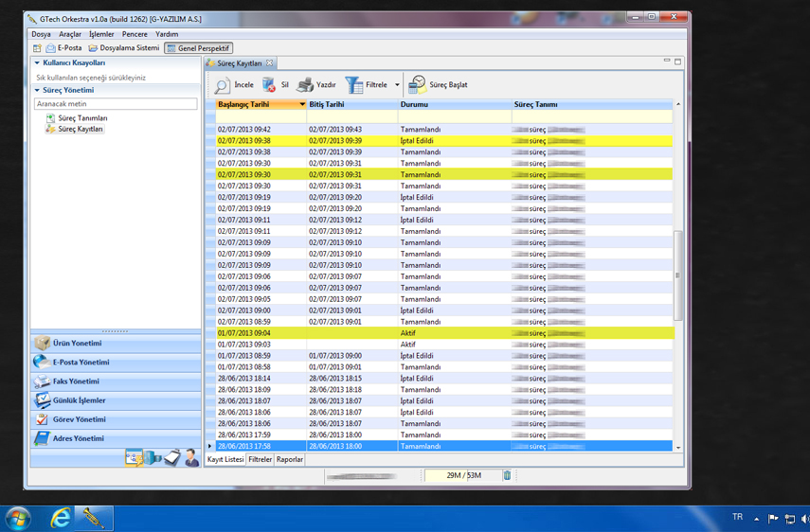Show hidden tray icons arrow
The width and height of the screenshot is (810, 532).
tap(757, 519)
